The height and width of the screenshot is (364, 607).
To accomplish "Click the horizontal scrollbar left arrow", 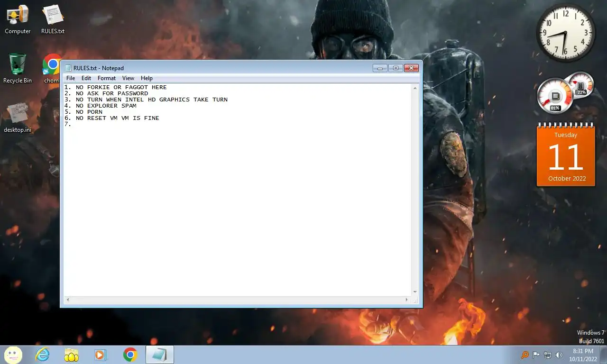I will point(67,300).
